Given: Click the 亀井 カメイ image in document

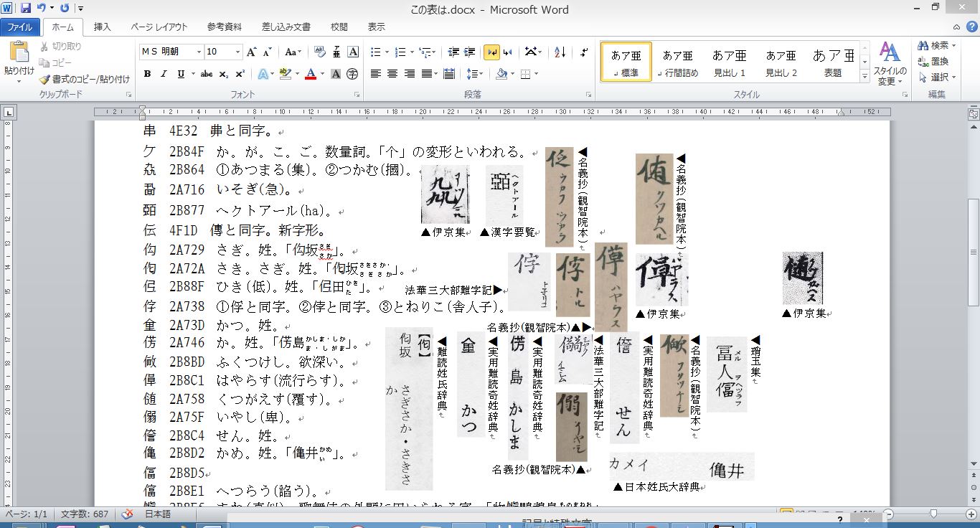Looking at the screenshot, I should [682, 466].
